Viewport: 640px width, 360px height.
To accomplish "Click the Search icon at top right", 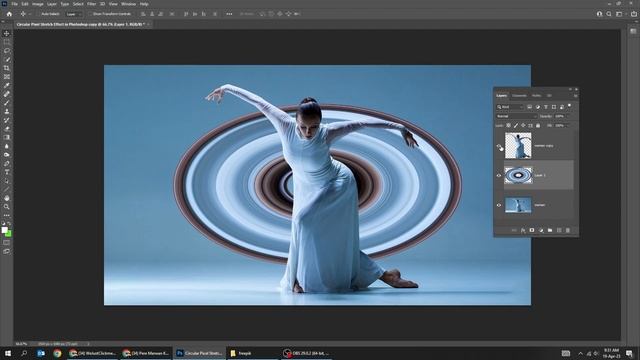I will click(609, 14).
